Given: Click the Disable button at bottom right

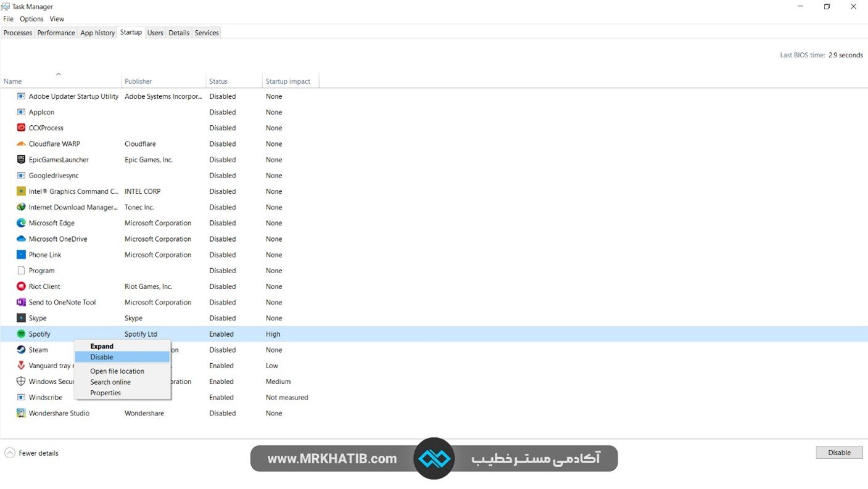Looking at the screenshot, I should point(839,453).
